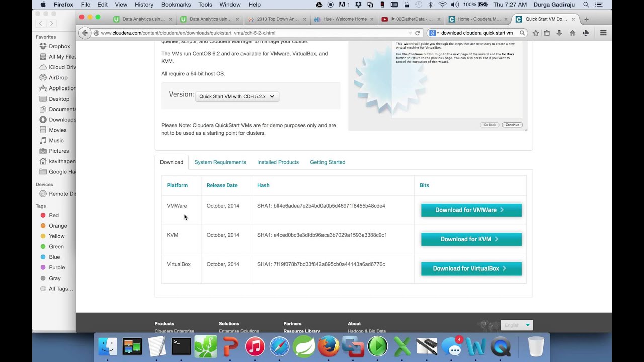Select Green tag in Finder sidebar

56,247
